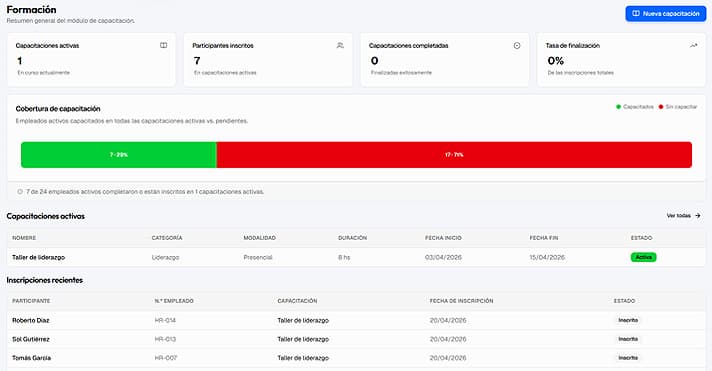This screenshot has height=371, width=712.
Task: Click the Inscrito badge in Tomás García row
Action: (x=628, y=358)
